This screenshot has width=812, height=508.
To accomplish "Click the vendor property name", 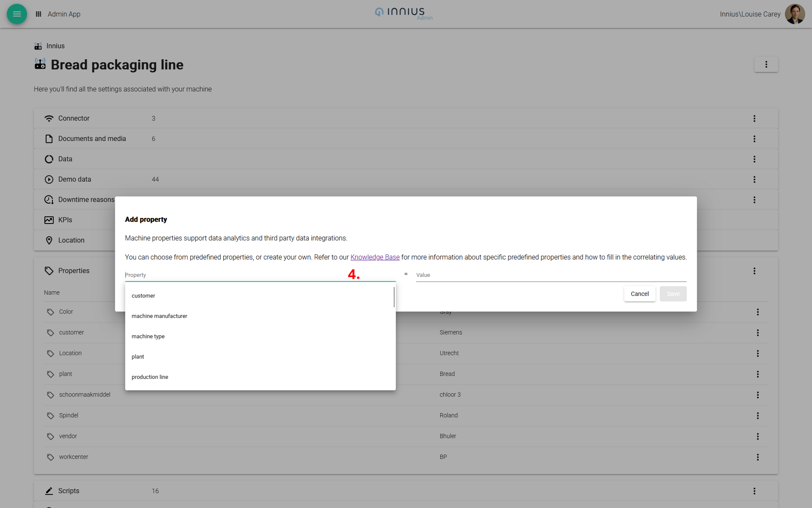I will (x=68, y=436).
